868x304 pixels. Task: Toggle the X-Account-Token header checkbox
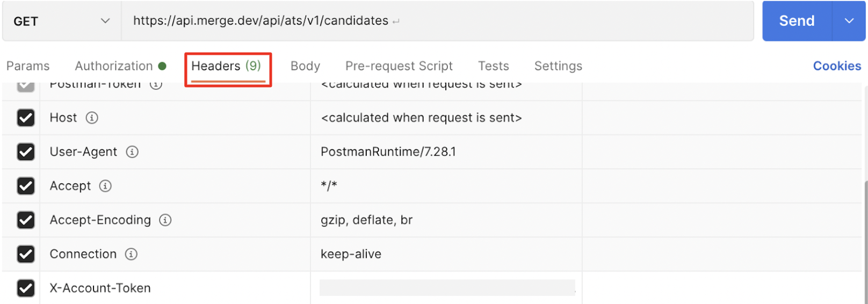(26, 288)
